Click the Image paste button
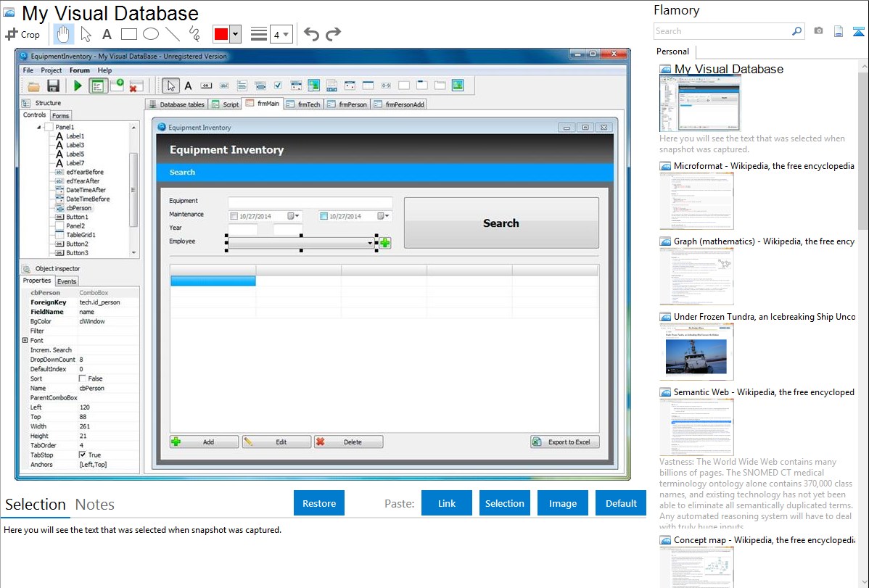 (562, 503)
